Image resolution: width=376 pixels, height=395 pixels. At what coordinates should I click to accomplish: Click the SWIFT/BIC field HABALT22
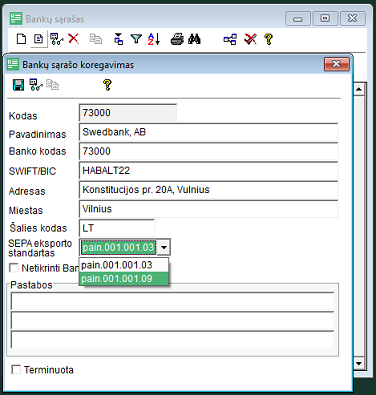pyautogui.click(x=208, y=171)
